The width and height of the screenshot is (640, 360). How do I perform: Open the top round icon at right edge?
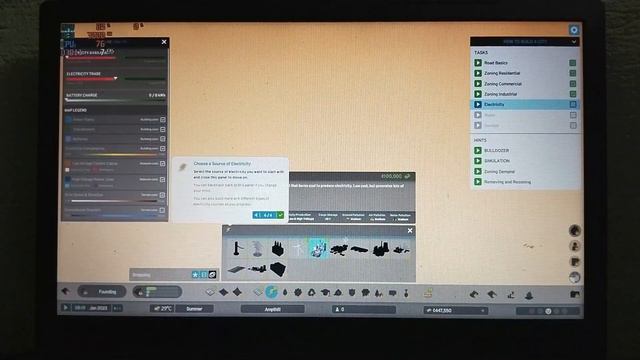(575, 231)
